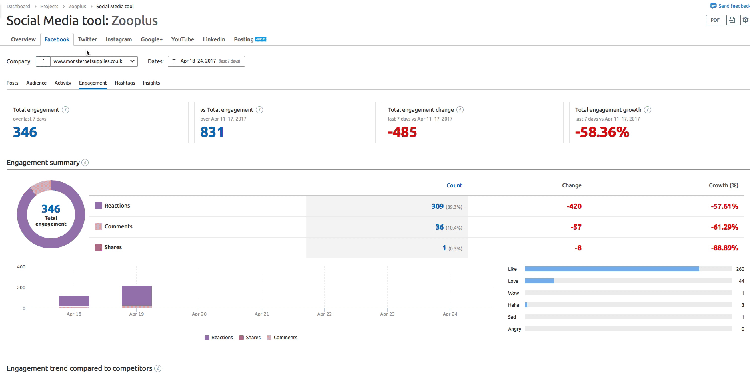Viewport: 750px width, 374px height.
Task: Click the Send feedback speech bubble icon
Action: pos(713,6)
